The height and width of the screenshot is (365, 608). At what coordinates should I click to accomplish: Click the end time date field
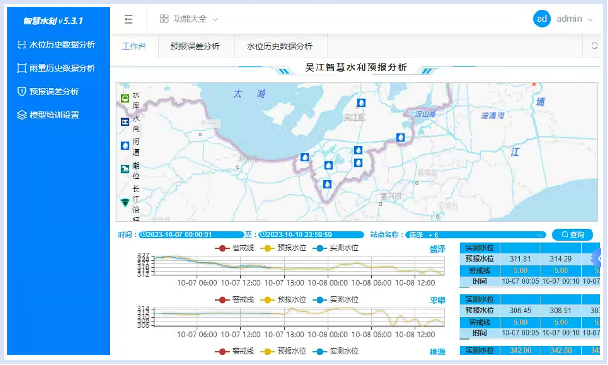(x=311, y=235)
